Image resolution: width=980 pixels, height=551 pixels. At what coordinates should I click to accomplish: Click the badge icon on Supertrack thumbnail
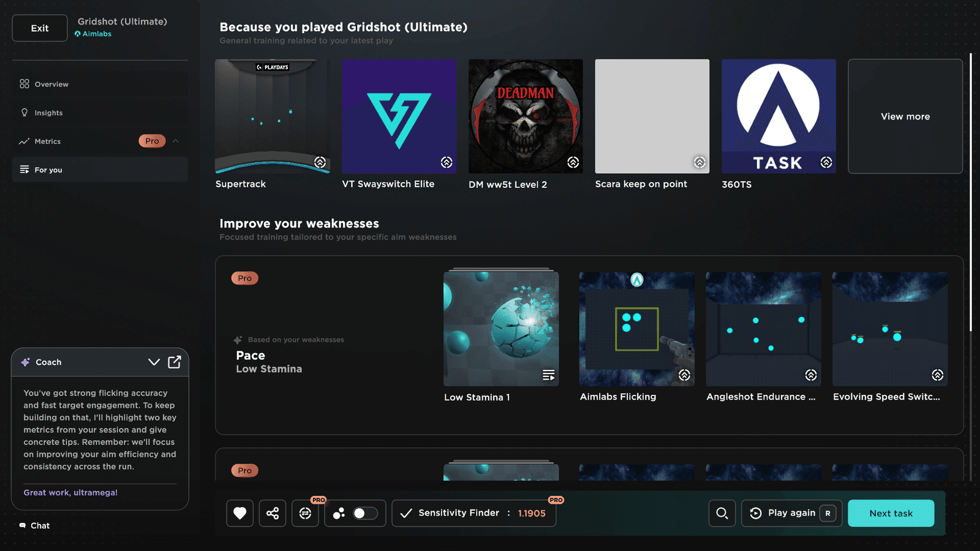point(320,162)
